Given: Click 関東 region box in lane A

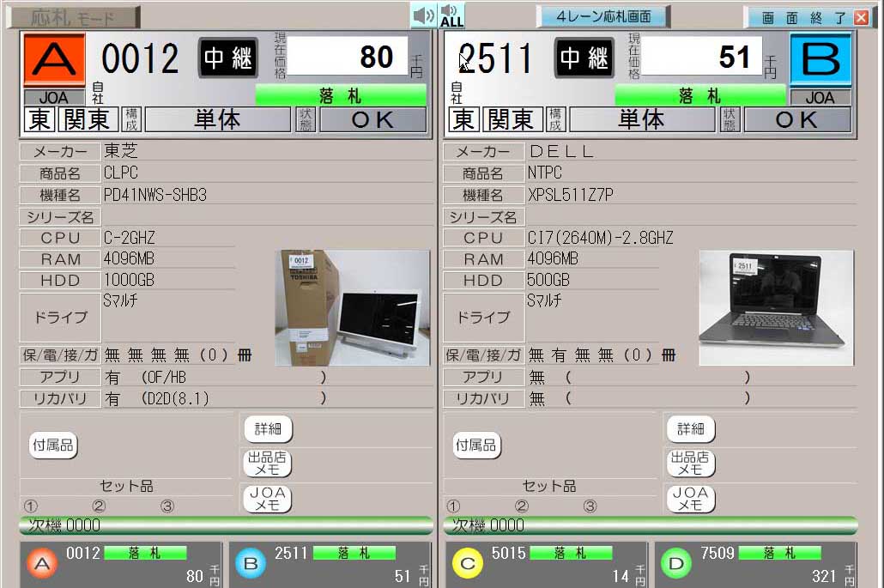Looking at the screenshot, I should coord(87,119).
